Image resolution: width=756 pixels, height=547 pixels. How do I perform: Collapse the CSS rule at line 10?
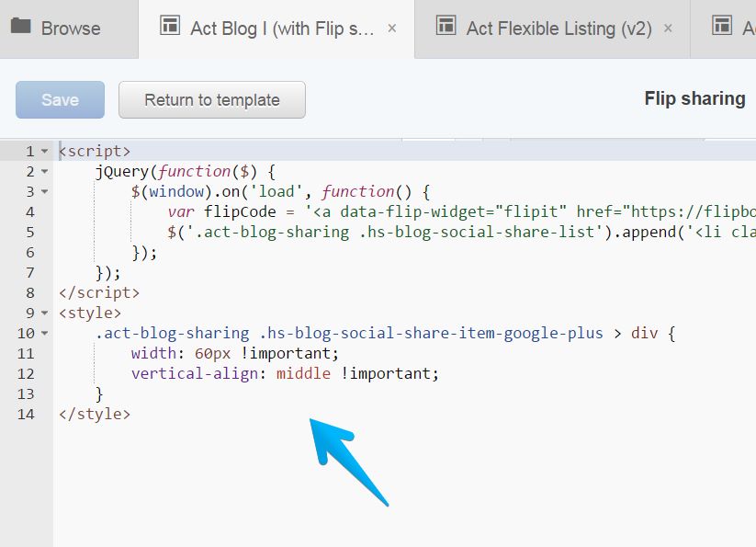click(x=45, y=334)
